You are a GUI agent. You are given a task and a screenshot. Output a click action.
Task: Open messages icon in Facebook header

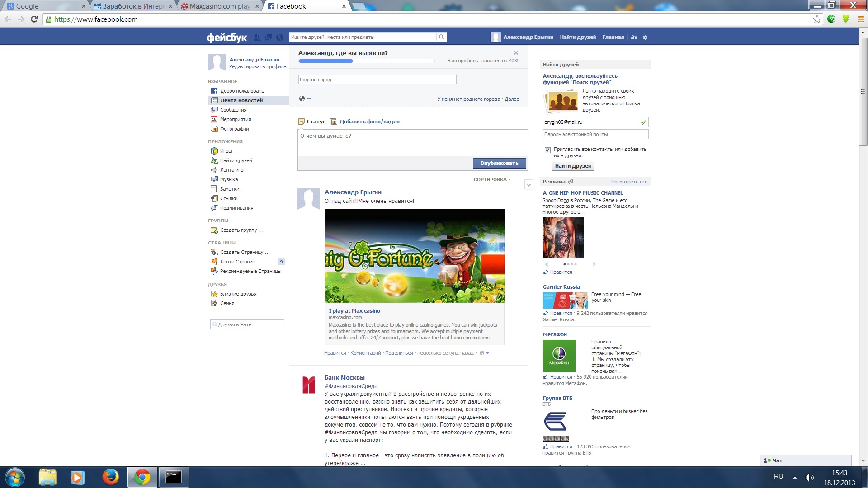click(x=269, y=38)
